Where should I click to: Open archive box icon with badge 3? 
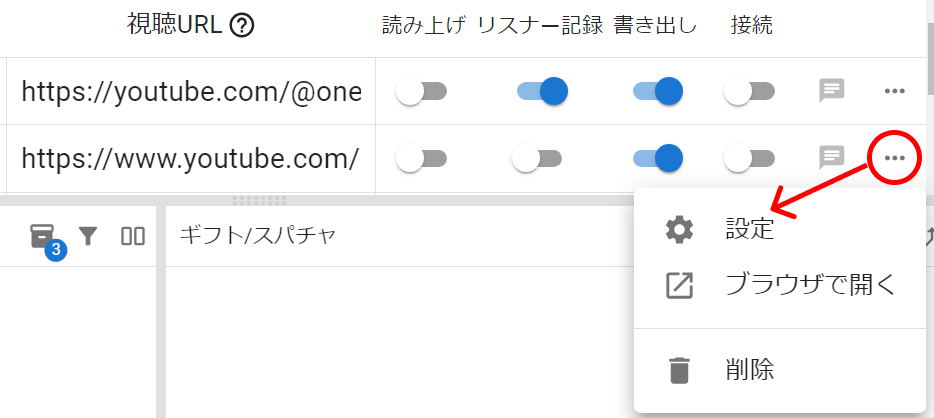(x=42, y=236)
